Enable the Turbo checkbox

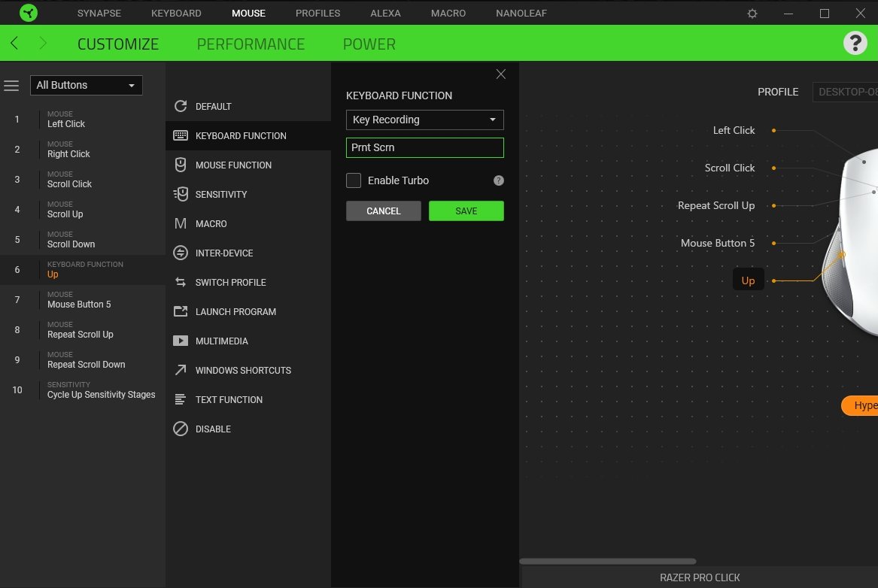coord(354,180)
